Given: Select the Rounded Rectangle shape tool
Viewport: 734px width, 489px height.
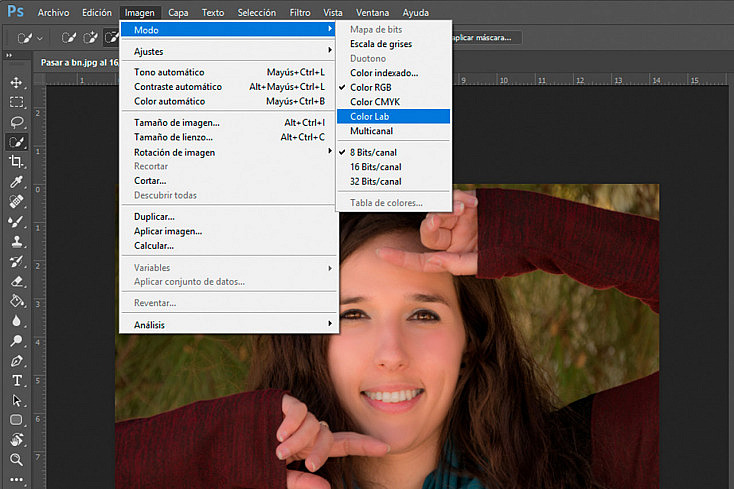Looking at the screenshot, I should pyautogui.click(x=16, y=420).
